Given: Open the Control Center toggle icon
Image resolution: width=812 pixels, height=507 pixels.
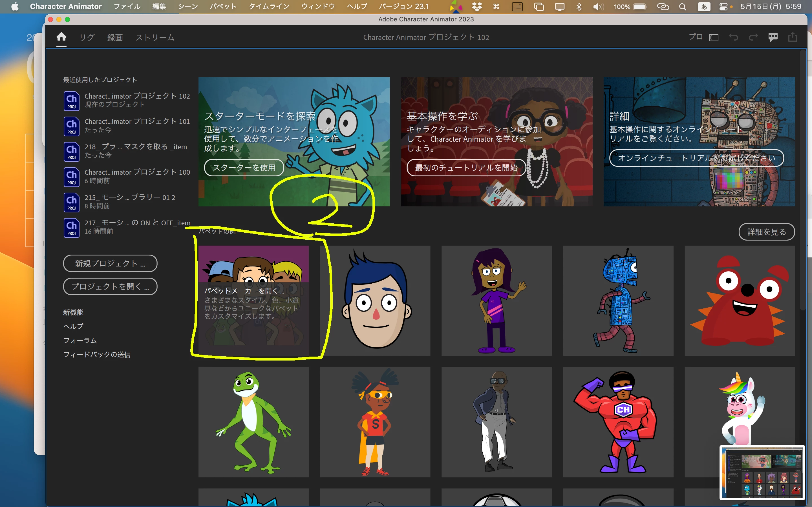Looking at the screenshot, I should [x=723, y=7].
